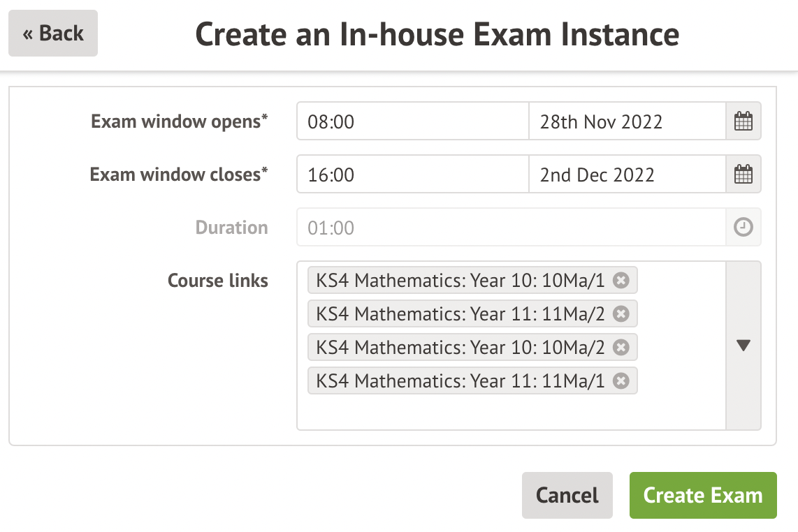Remove the 11Ma/1 course link tag
This screenshot has height=532, width=798.
621,381
